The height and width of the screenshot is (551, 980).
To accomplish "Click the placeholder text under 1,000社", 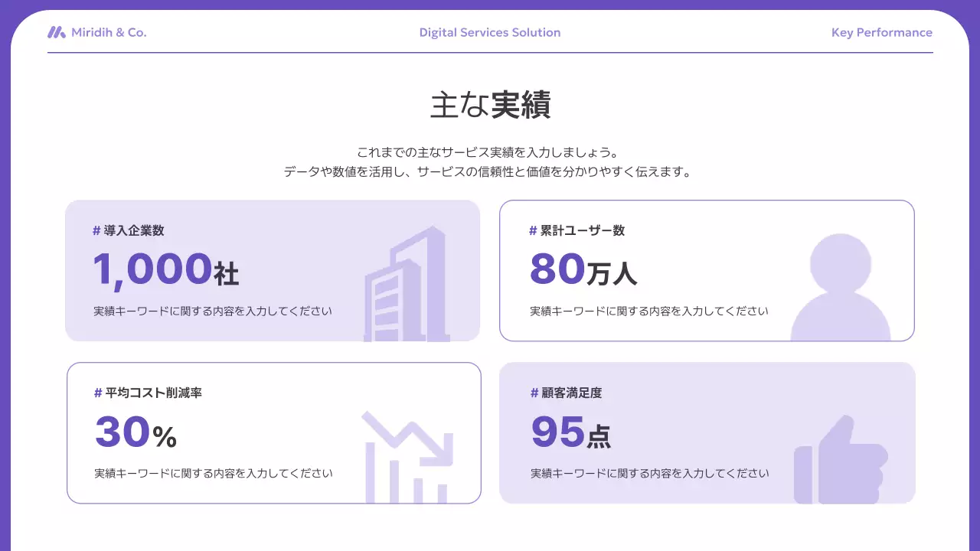I will pyautogui.click(x=212, y=311).
